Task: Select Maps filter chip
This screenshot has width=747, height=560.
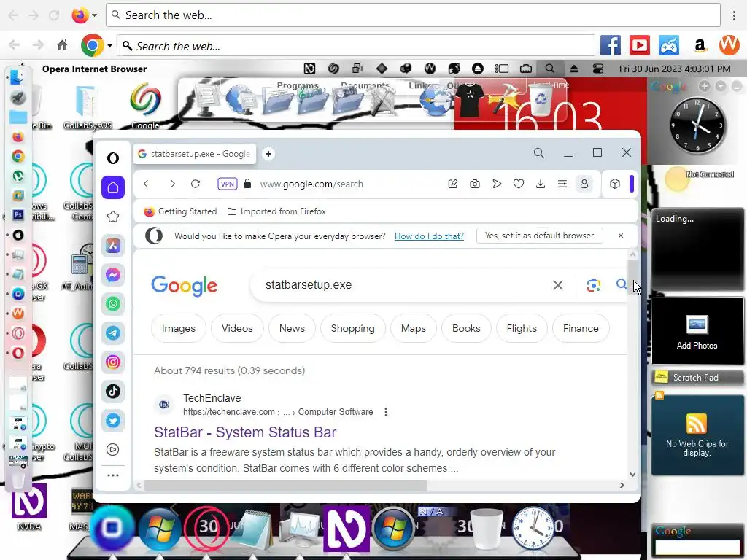Action: pos(414,328)
